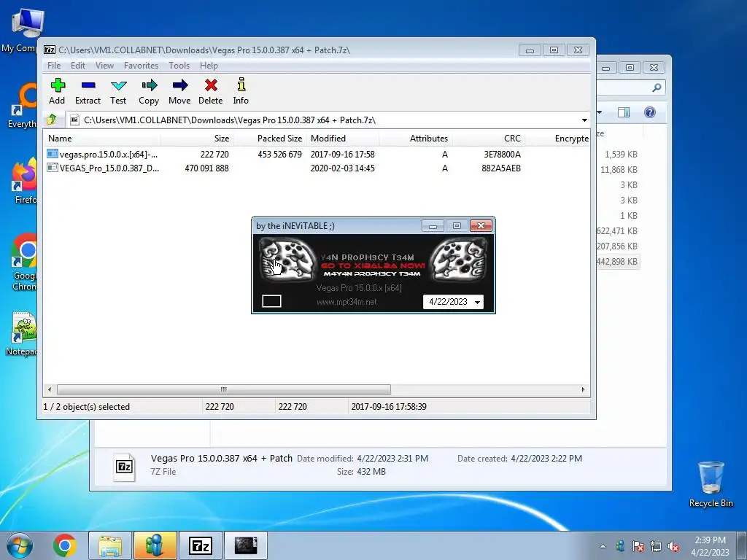Select the Move toolbar icon
The width and height of the screenshot is (747, 560).
click(179, 91)
